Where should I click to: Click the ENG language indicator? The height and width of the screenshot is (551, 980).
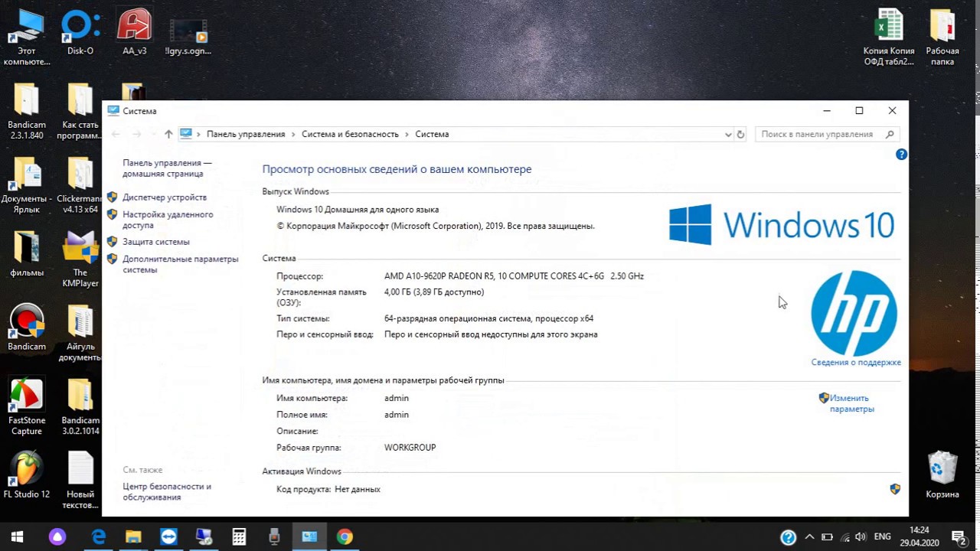(x=882, y=536)
